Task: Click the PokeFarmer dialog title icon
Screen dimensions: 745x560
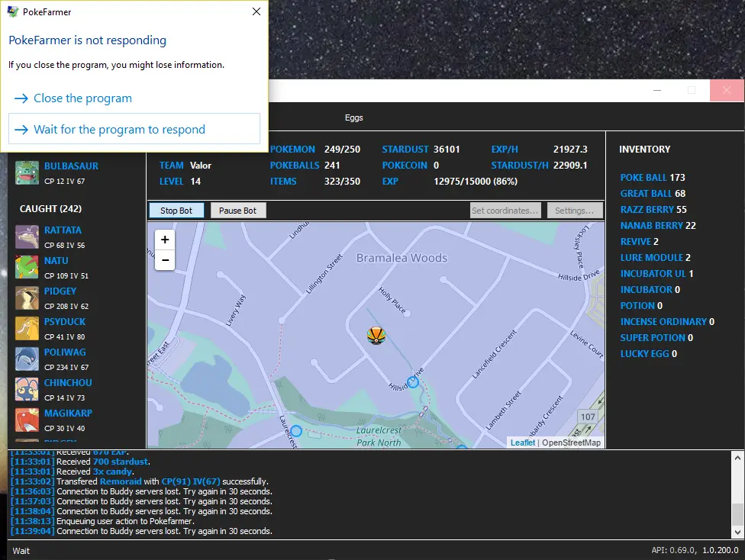Action: pyautogui.click(x=13, y=11)
